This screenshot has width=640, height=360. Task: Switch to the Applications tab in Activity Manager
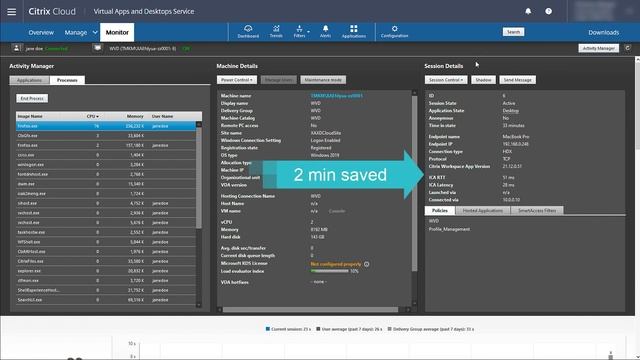(29, 80)
